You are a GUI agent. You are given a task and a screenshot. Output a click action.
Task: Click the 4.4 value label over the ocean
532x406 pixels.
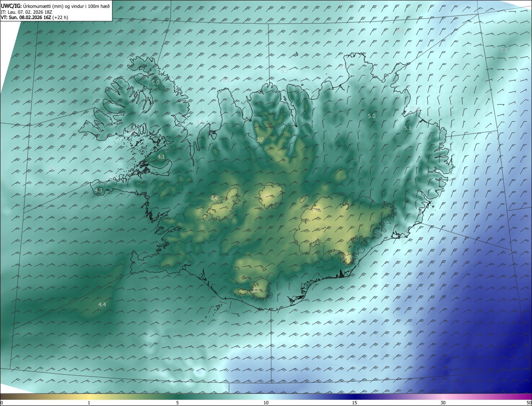[102, 305]
